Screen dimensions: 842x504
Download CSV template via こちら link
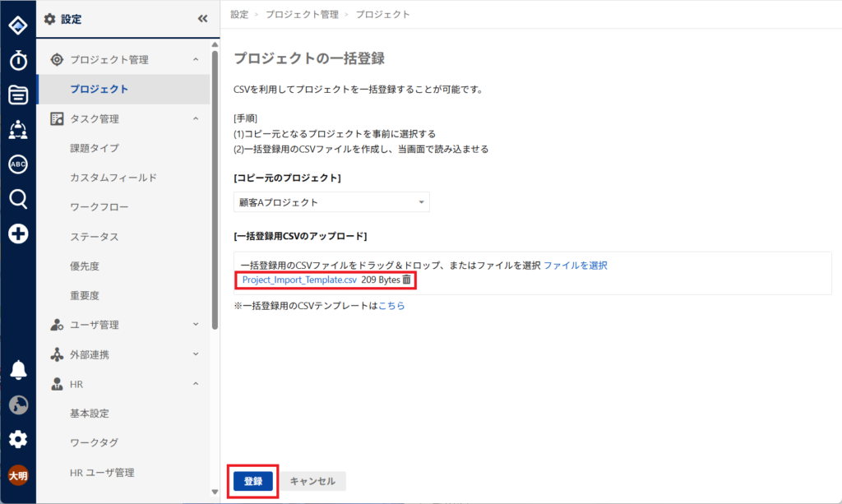point(391,306)
